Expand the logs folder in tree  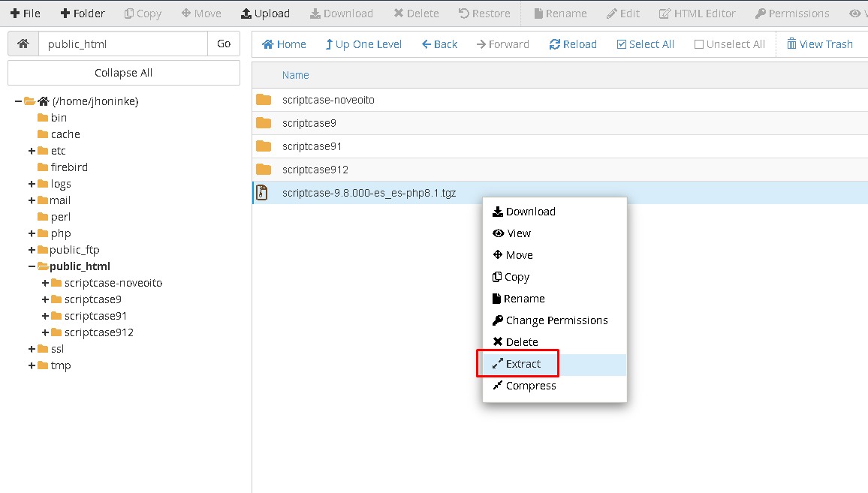(32, 184)
